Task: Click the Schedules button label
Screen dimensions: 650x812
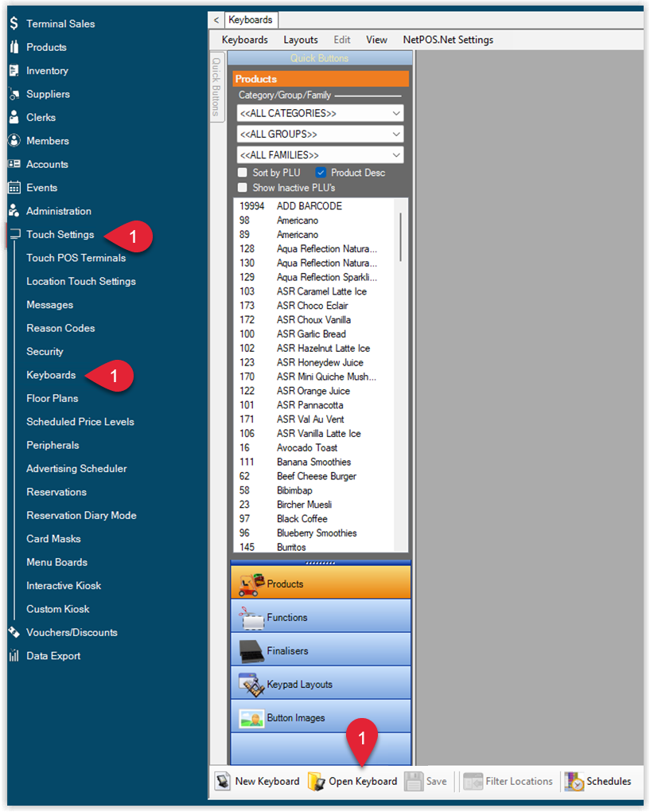Action: (609, 781)
